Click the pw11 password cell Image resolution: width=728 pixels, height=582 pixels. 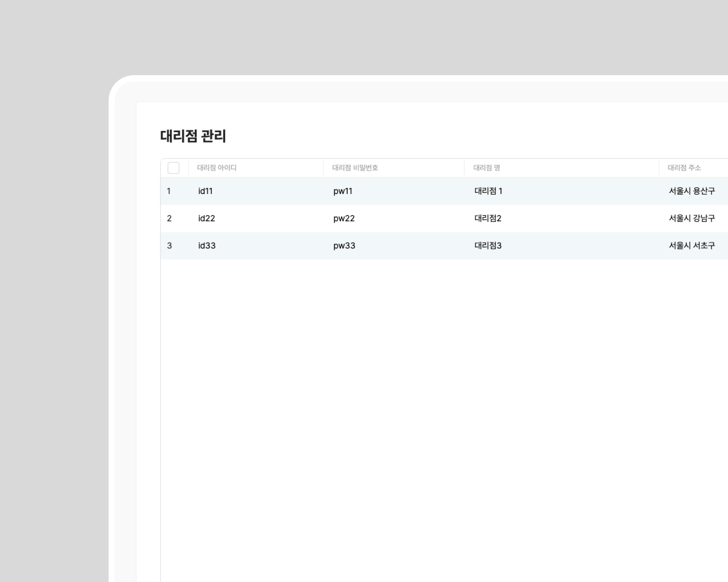[x=343, y=191]
